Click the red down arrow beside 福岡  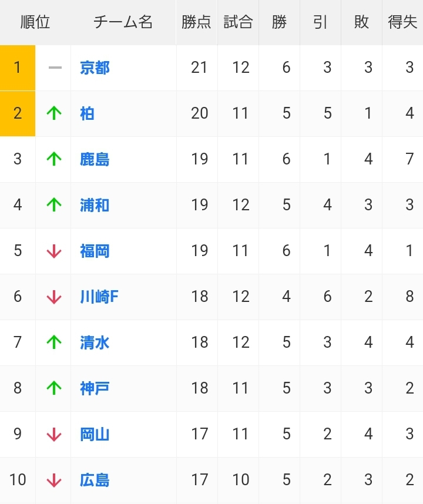(x=54, y=251)
